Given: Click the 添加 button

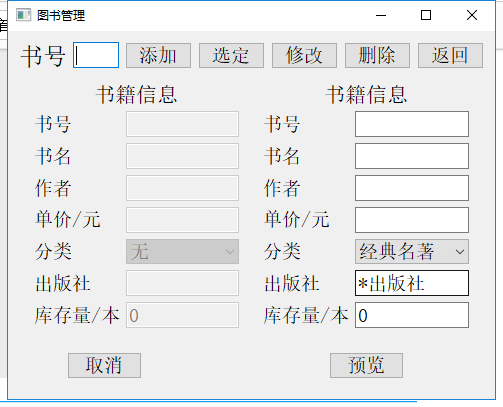Looking at the screenshot, I should (x=158, y=55).
